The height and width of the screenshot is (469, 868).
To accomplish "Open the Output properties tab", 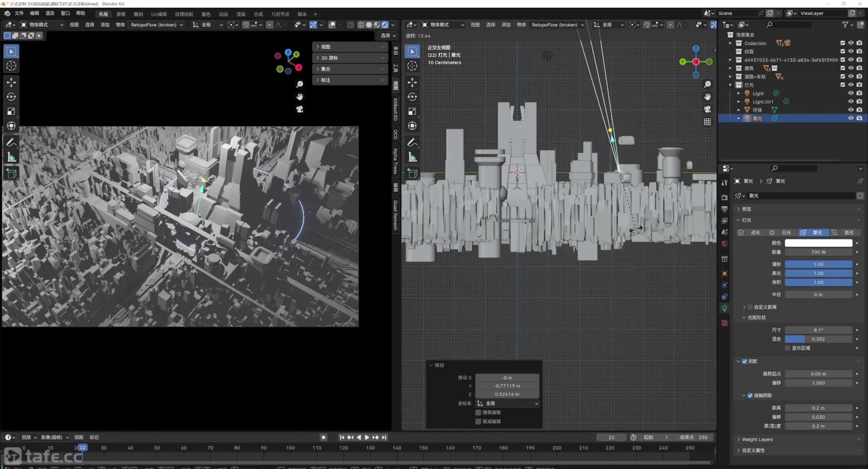I will click(x=725, y=209).
